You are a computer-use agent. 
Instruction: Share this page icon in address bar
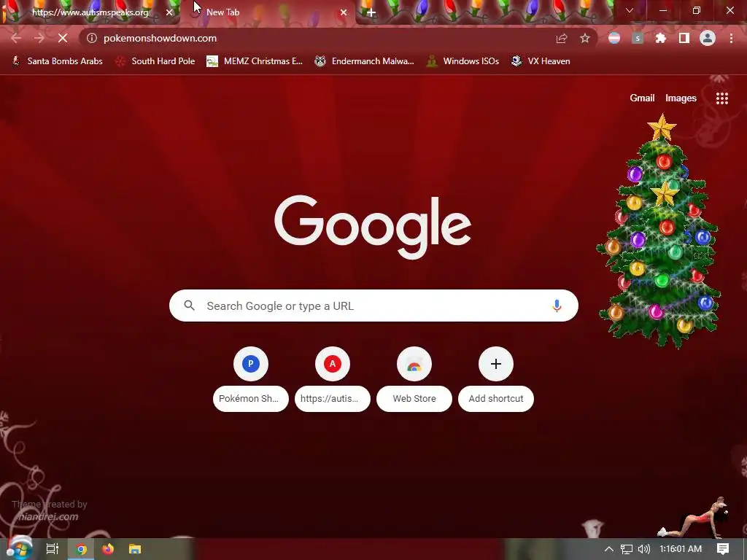coord(562,38)
